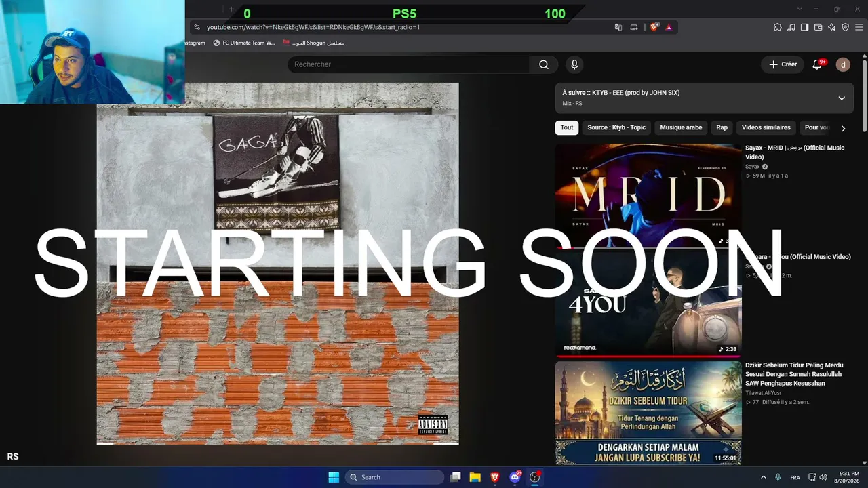The width and height of the screenshot is (868, 488).
Task: Click the Brave VPN shield icon
Action: [846, 27]
